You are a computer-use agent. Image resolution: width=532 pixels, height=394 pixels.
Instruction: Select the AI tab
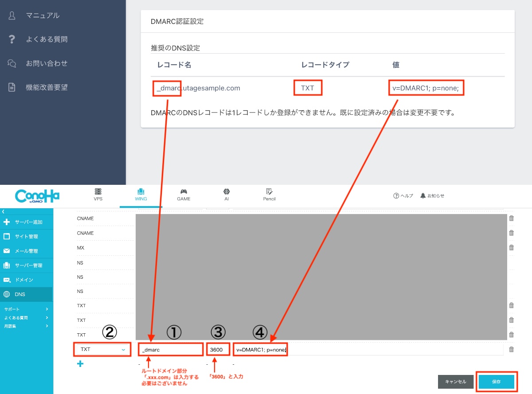(227, 195)
